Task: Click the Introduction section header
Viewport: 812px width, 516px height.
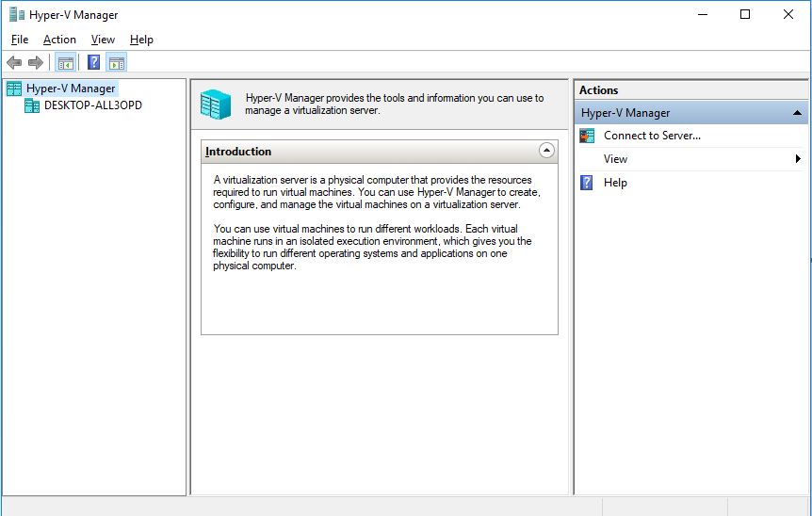Action: click(x=380, y=152)
